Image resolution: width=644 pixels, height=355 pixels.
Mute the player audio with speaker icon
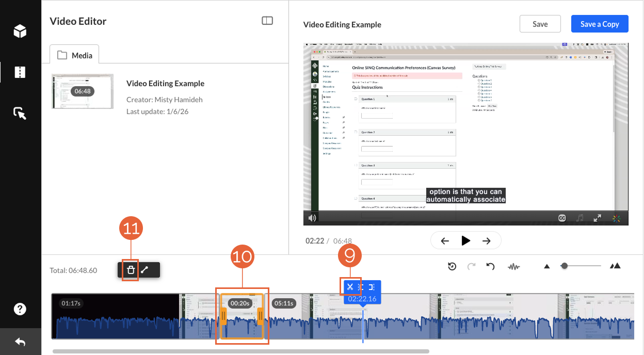tap(312, 217)
